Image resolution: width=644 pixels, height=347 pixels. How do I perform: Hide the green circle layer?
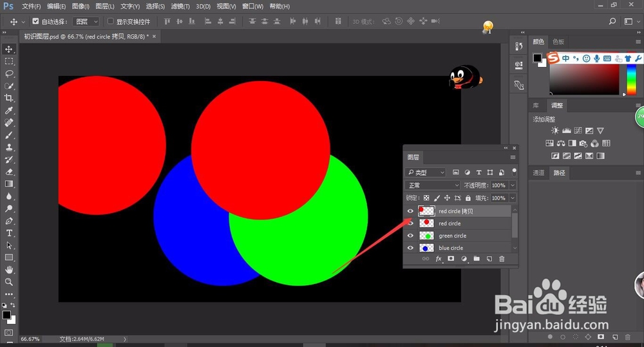tap(410, 236)
